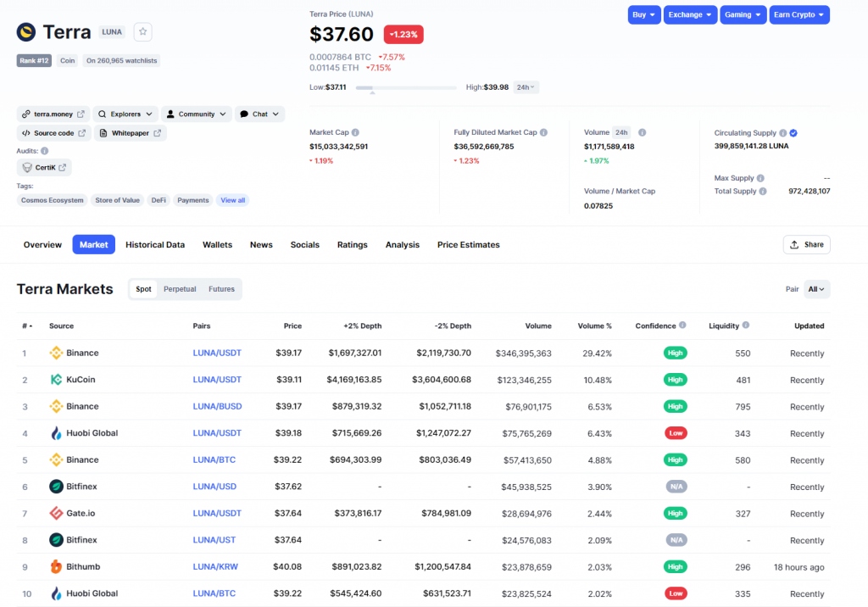
Task: Open the Gaming dropdown
Action: pos(743,15)
